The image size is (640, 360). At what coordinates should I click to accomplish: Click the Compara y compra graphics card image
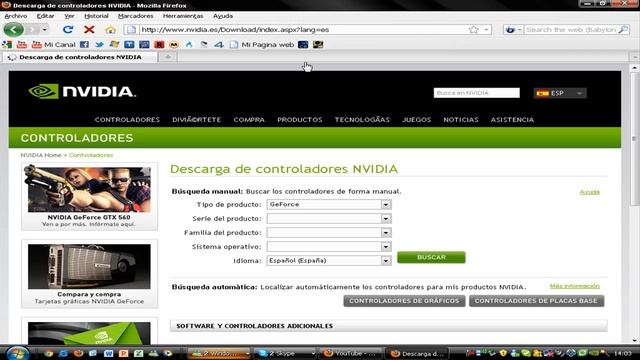(89, 266)
